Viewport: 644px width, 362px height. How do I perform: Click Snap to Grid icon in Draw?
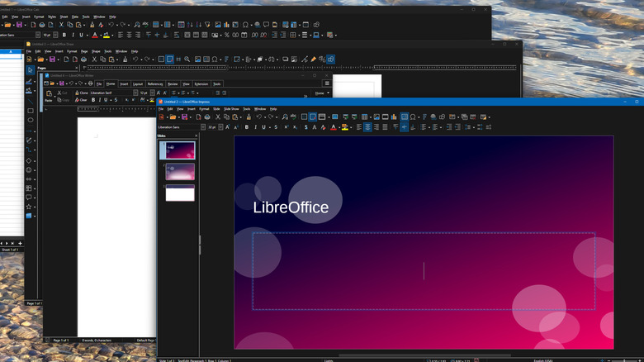coord(169,60)
